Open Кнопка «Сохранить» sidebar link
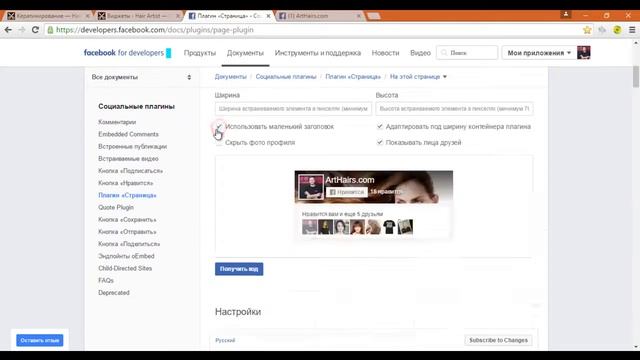The image size is (640, 360). point(127,220)
